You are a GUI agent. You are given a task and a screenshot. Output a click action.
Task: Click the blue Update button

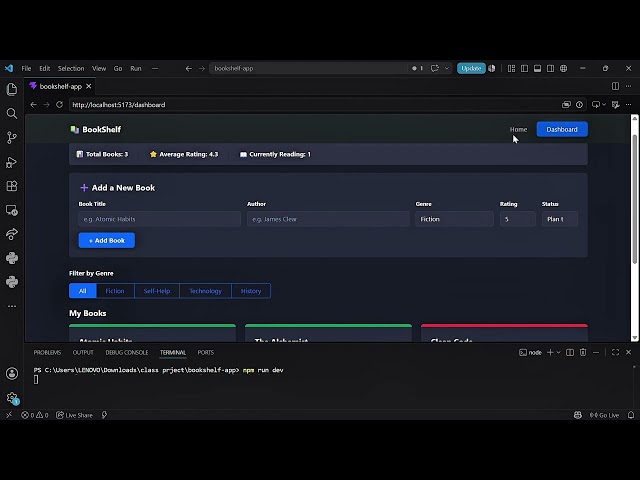coord(471,69)
